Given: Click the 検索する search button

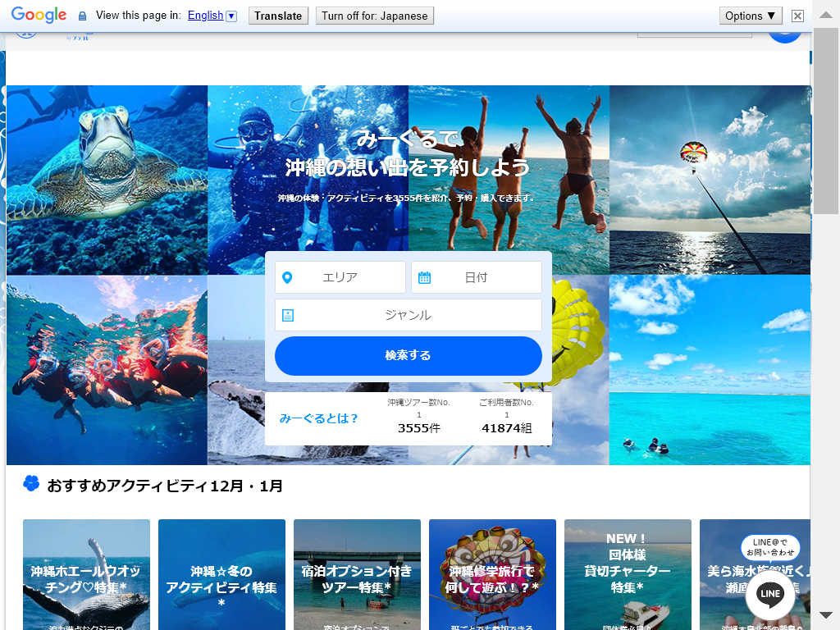Looking at the screenshot, I should (x=409, y=356).
